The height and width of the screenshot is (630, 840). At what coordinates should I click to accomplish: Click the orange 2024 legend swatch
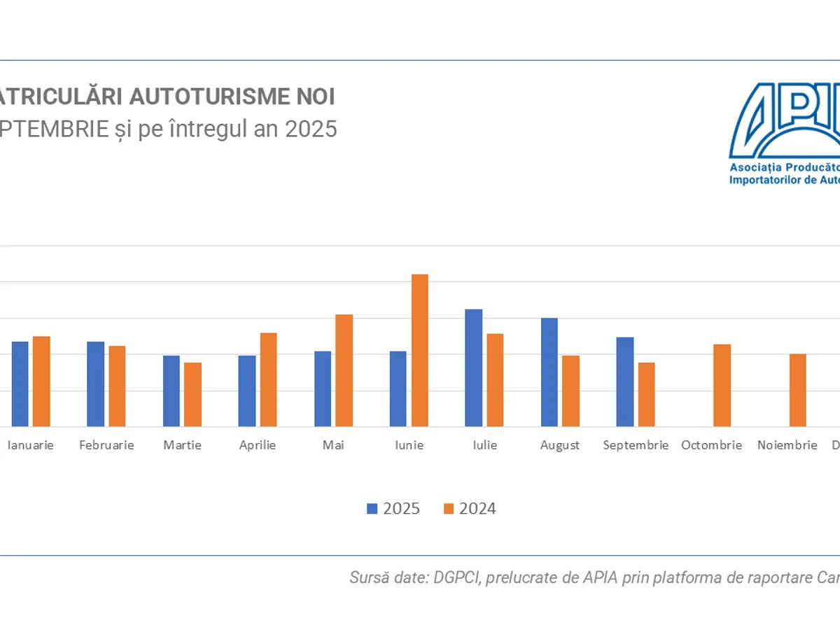pyautogui.click(x=448, y=509)
